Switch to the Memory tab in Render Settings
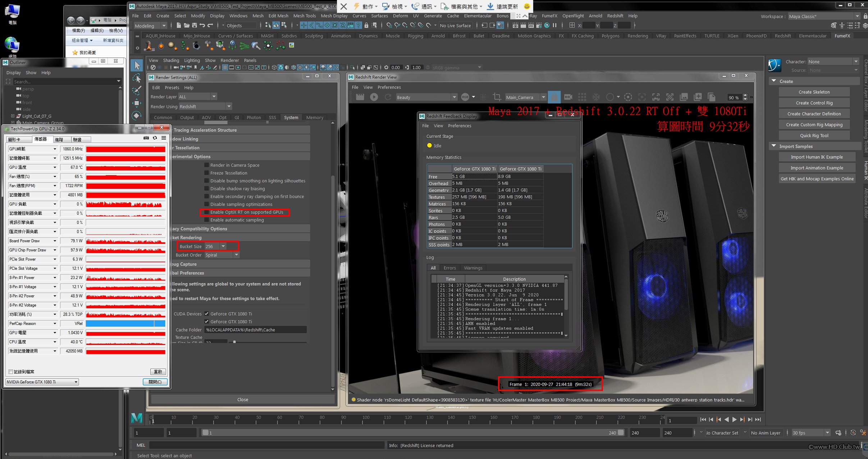 pos(315,118)
